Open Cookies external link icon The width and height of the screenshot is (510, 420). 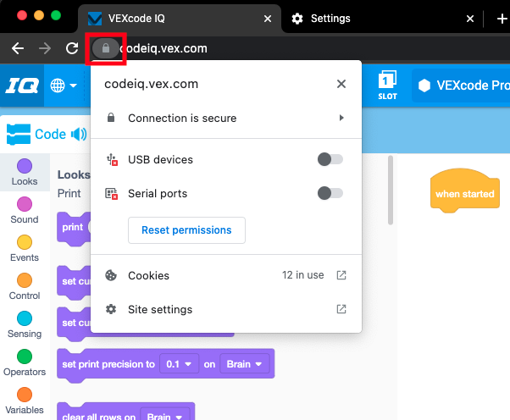pyautogui.click(x=341, y=275)
